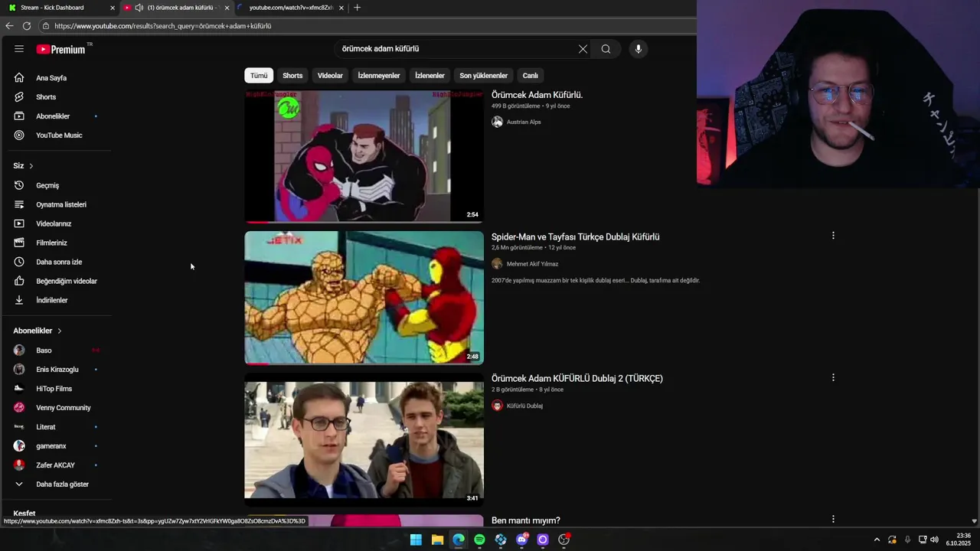
Task: Close the Kick Dashboard tab
Action: click(x=113, y=8)
